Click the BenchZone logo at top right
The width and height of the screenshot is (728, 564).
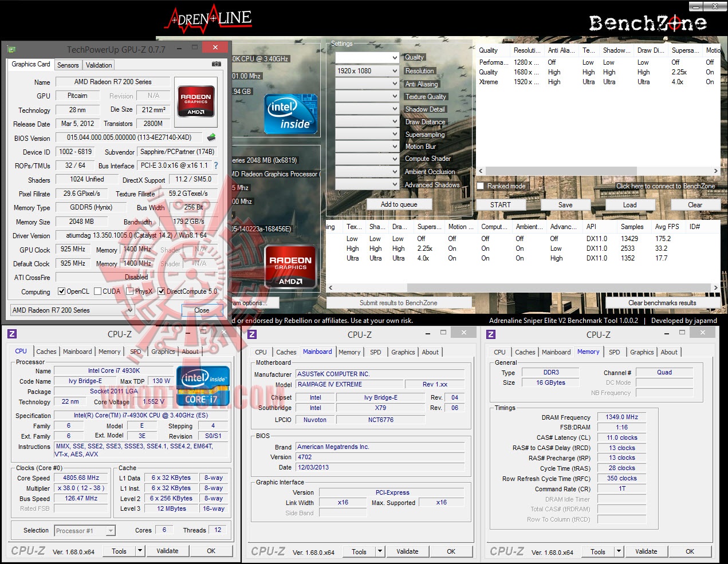648,23
